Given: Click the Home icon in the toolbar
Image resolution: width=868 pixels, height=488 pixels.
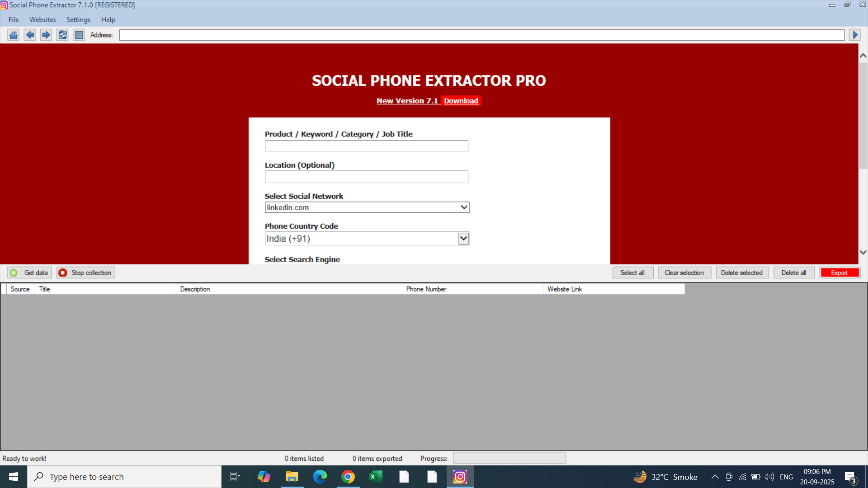Looking at the screenshot, I should (x=14, y=35).
